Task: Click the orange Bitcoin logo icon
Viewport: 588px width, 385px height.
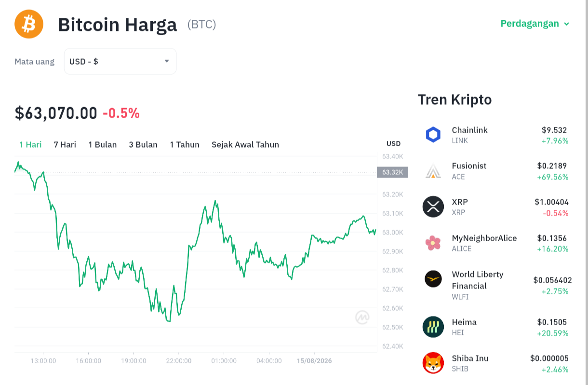Action: click(29, 24)
